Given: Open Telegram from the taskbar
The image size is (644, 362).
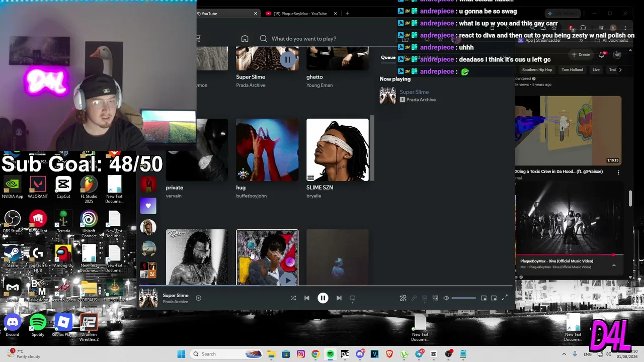Looking at the screenshot, I should click(x=419, y=354).
